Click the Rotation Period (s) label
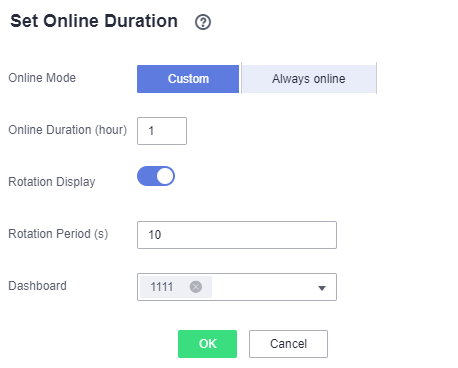This screenshot has width=458, height=368. coord(58,234)
